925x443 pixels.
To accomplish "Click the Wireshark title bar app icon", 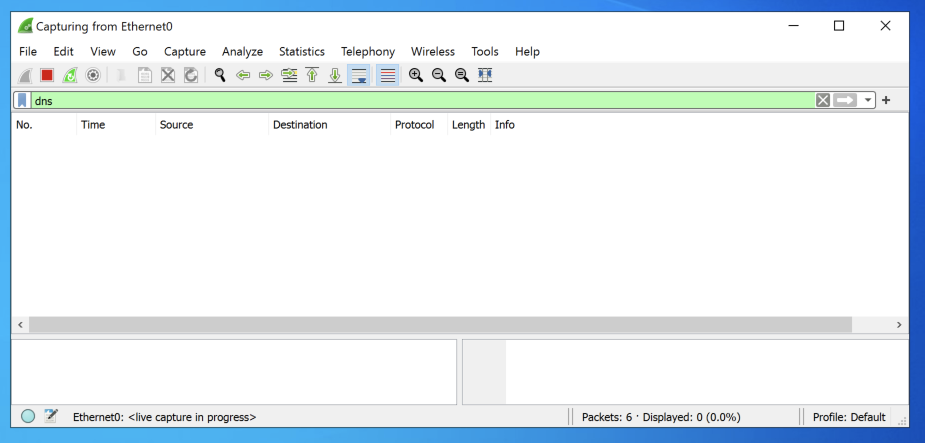I will (x=25, y=26).
